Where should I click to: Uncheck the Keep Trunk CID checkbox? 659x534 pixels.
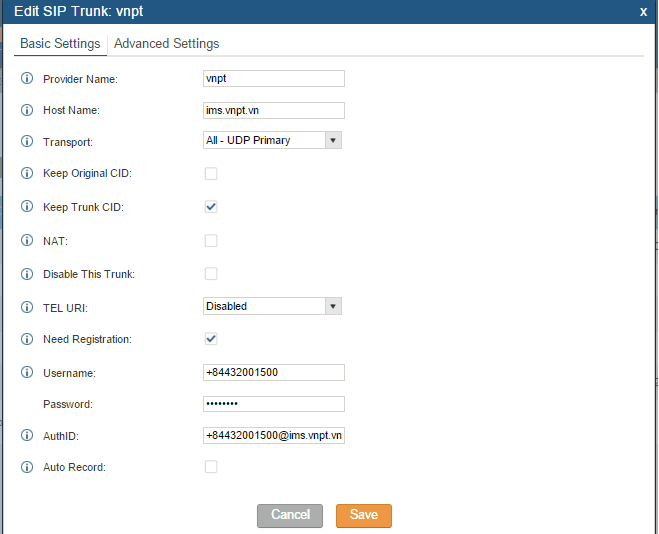(211, 207)
